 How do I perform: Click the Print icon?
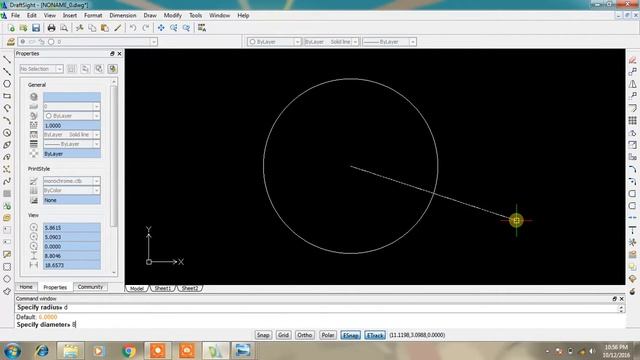(x=51, y=28)
